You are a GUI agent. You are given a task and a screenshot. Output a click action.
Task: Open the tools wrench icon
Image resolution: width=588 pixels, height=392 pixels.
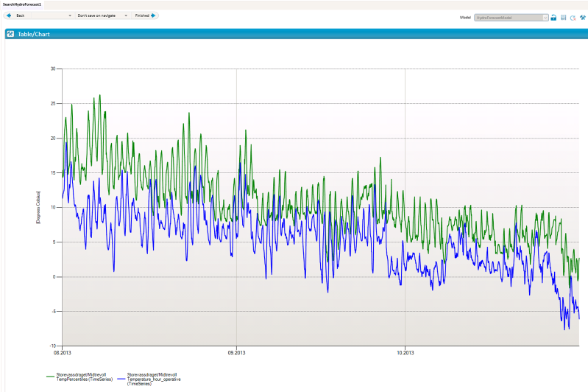[582, 17]
